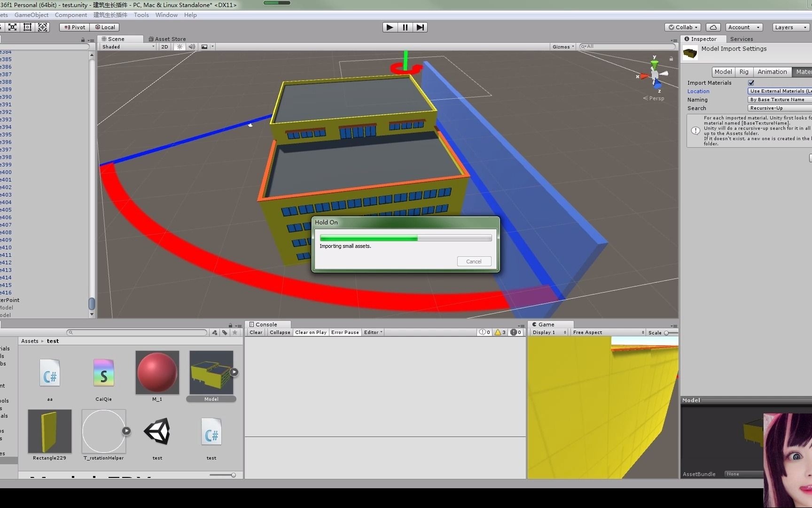The width and height of the screenshot is (812, 508).
Task: Click the Step frame button
Action: coord(420,27)
